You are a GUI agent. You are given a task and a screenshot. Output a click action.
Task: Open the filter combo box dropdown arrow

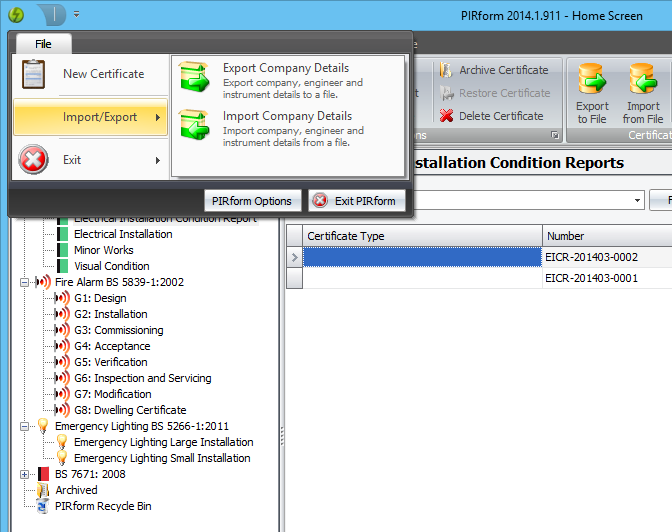tap(637, 201)
